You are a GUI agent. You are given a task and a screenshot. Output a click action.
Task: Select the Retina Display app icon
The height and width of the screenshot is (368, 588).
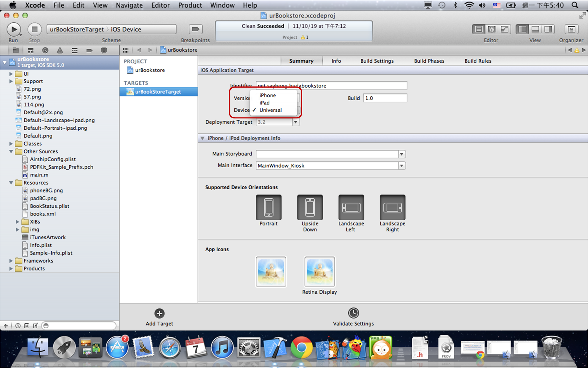320,272
